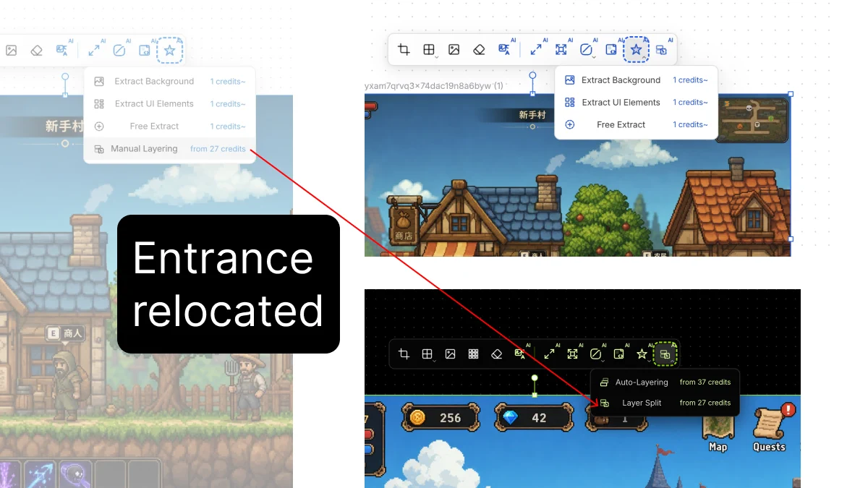
Task: Choose Extract UI Elements in the faded menu
Action: pos(170,104)
